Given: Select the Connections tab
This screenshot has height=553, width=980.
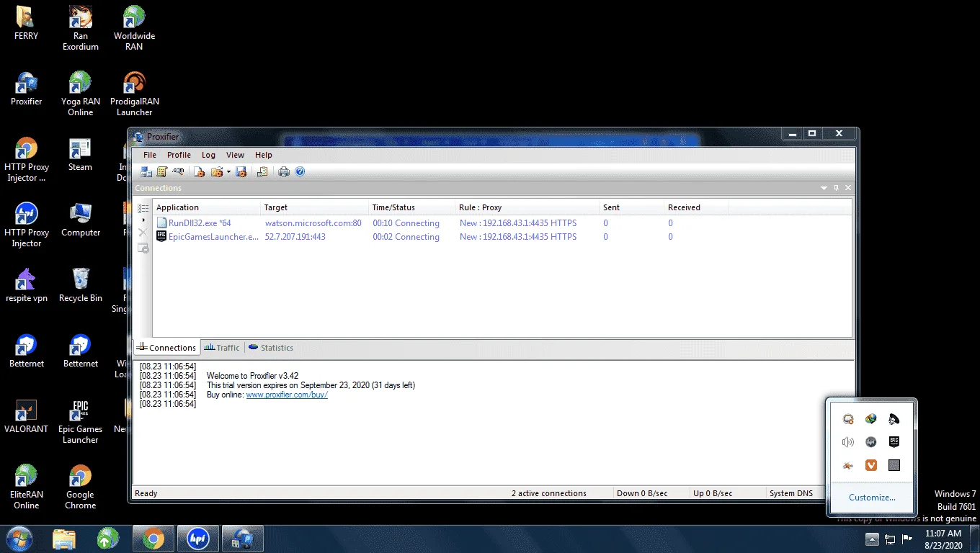Looking at the screenshot, I should coord(166,348).
